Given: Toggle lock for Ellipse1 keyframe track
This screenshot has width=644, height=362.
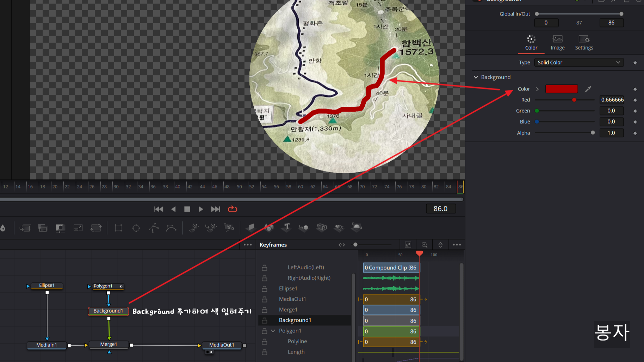Looking at the screenshot, I should click(x=264, y=289).
